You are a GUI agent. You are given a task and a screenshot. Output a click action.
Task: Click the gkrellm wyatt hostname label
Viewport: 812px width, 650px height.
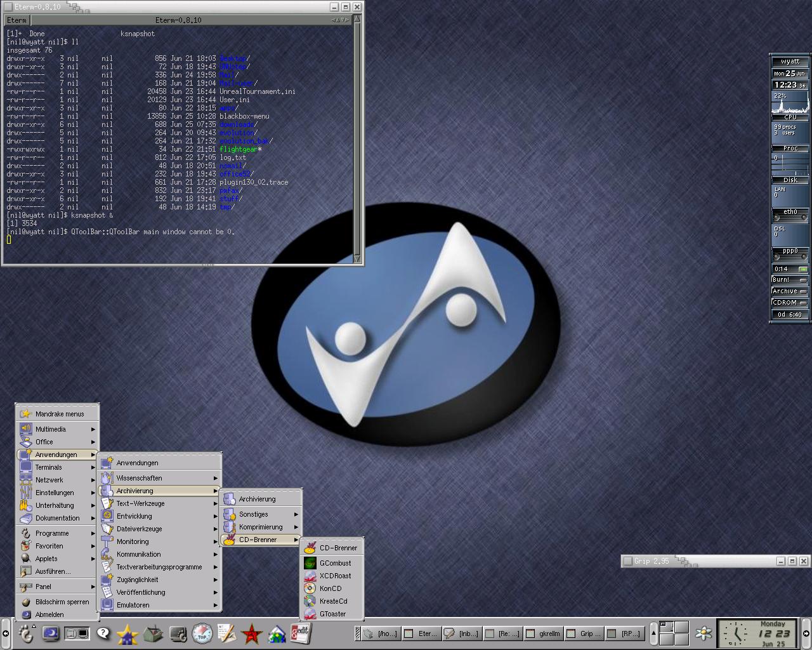tap(790, 62)
